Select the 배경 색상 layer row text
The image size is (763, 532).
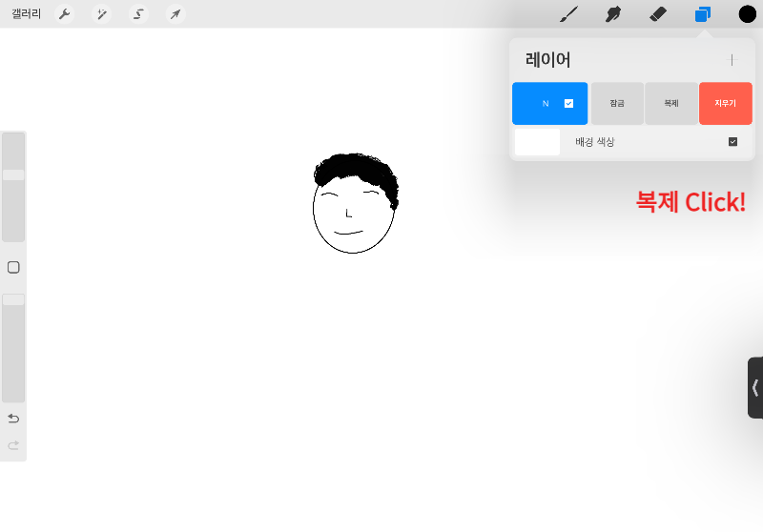point(594,141)
